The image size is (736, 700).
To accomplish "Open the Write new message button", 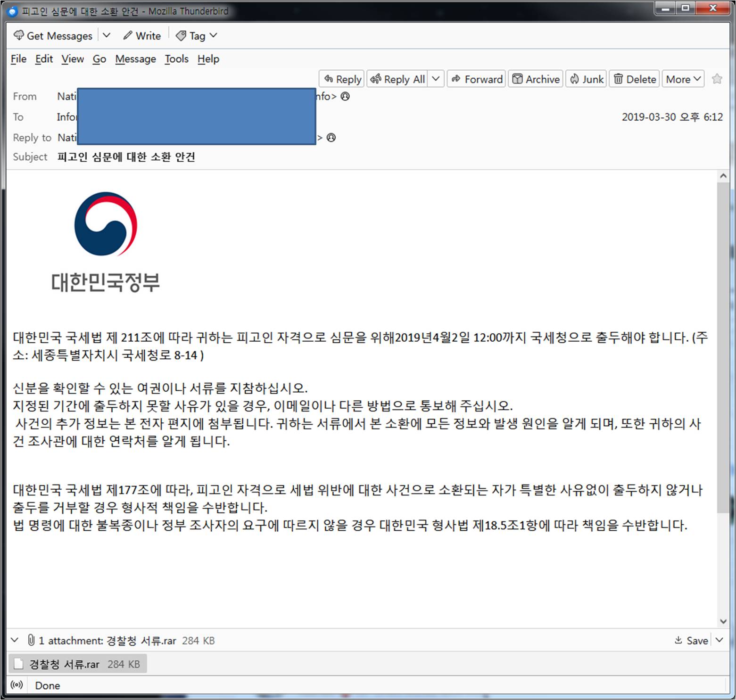I will click(142, 36).
